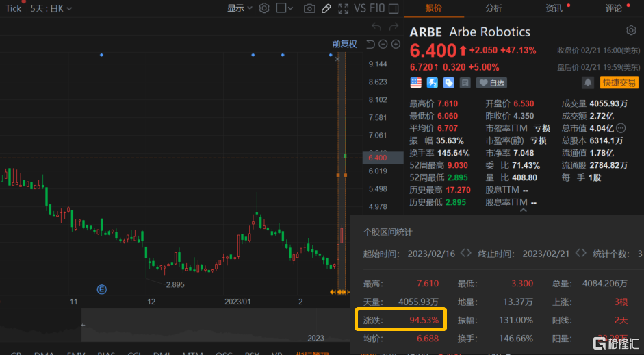The image size is (644, 355).
Task: Add ARBE to 自选 watchlist
Action: (491, 83)
